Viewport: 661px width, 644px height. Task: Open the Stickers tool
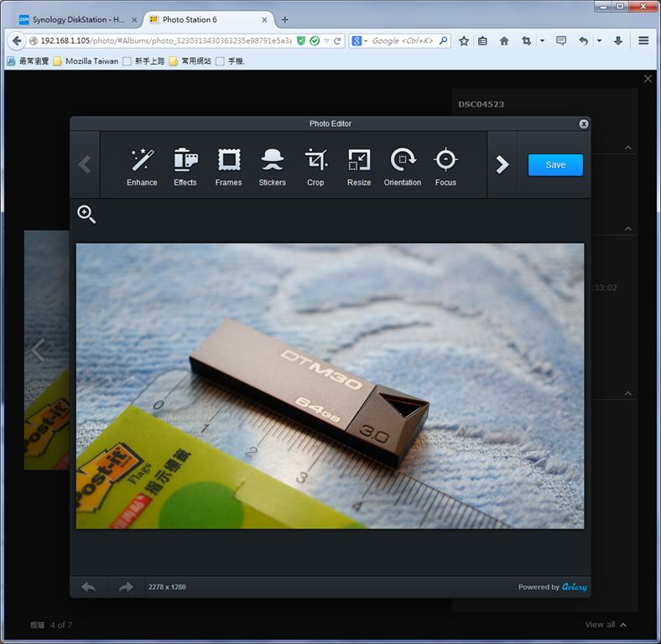tap(273, 167)
